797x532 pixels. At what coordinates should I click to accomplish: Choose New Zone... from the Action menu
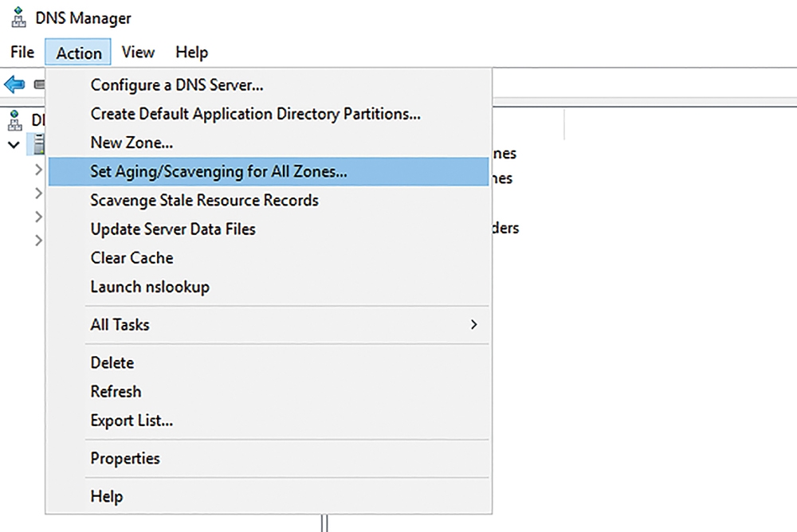coord(269,143)
